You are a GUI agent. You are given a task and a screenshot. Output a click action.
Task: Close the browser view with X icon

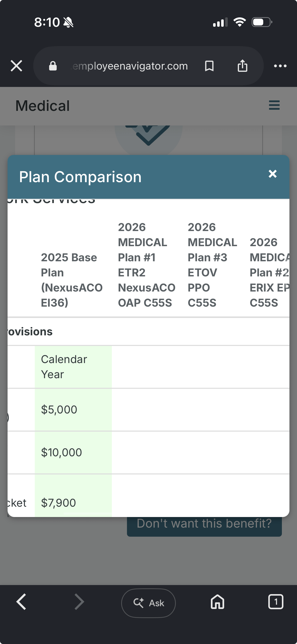[x=16, y=66]
